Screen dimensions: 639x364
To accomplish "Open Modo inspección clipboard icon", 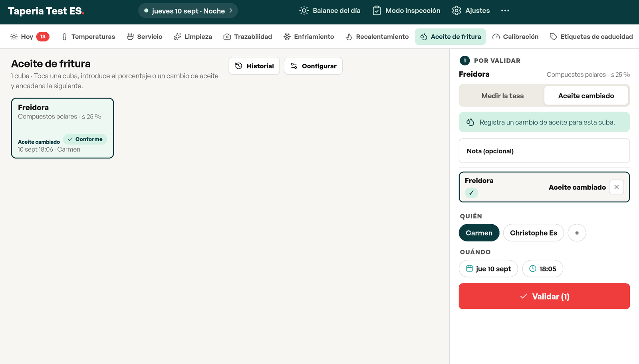I will [377, 11].
